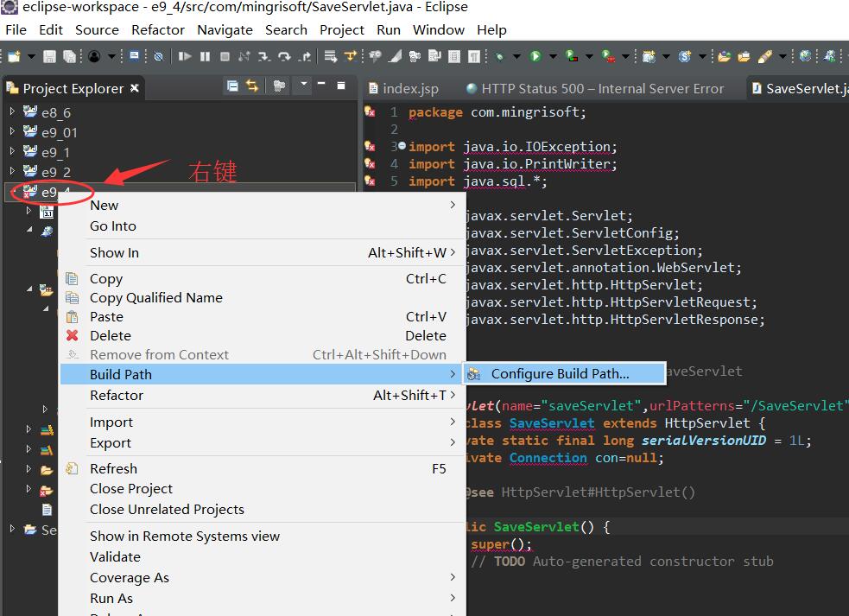Open the Project menu
This screenshot has width=849, height=616.
click(342, 29)
